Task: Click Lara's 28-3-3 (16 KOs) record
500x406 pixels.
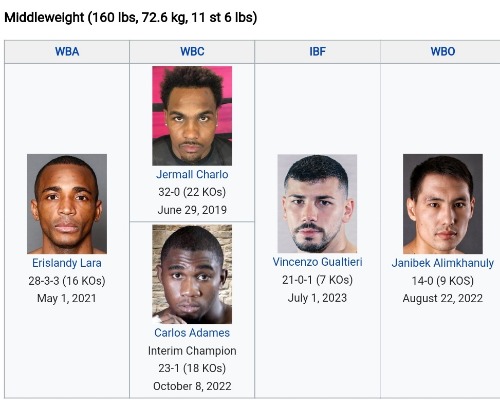Action: [67, 281]
